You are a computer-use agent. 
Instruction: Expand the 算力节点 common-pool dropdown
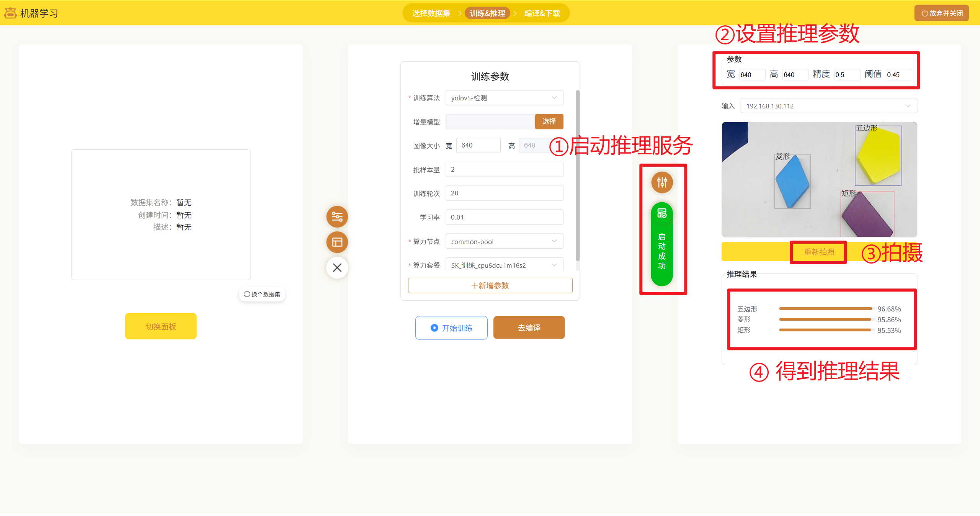(504, 241)
